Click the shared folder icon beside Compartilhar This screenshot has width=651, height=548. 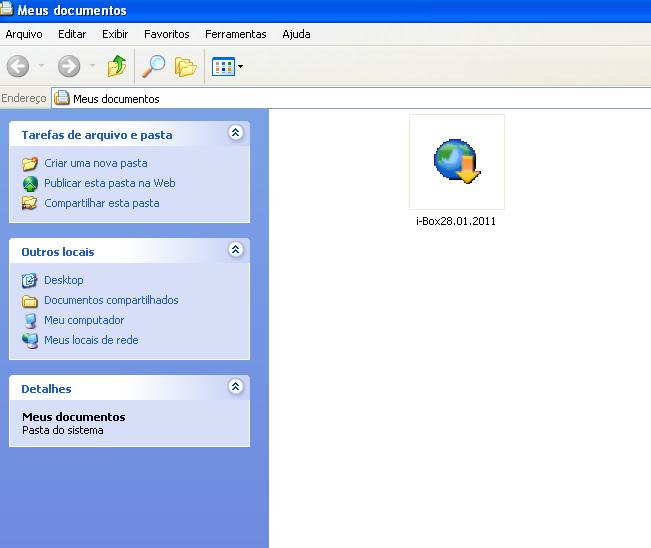[x=29, y=203]
